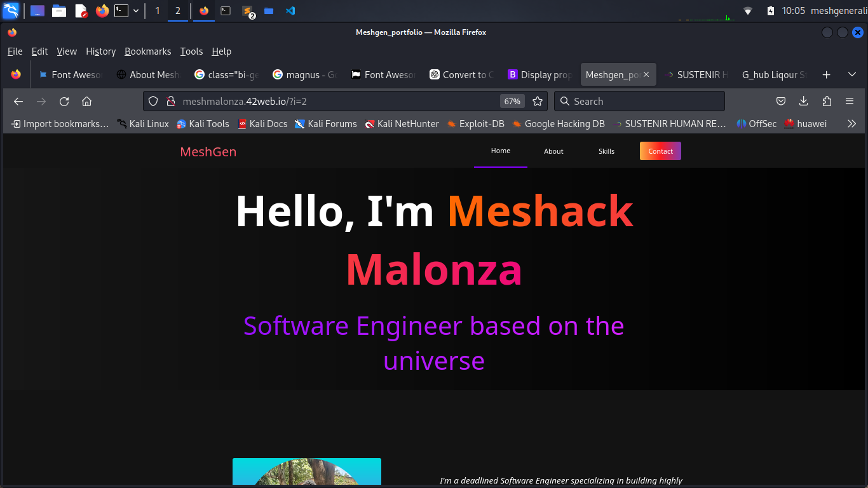Open the Skills nav link on page
868x488 pixels.
pyautogui.click(x=606, y=151)
